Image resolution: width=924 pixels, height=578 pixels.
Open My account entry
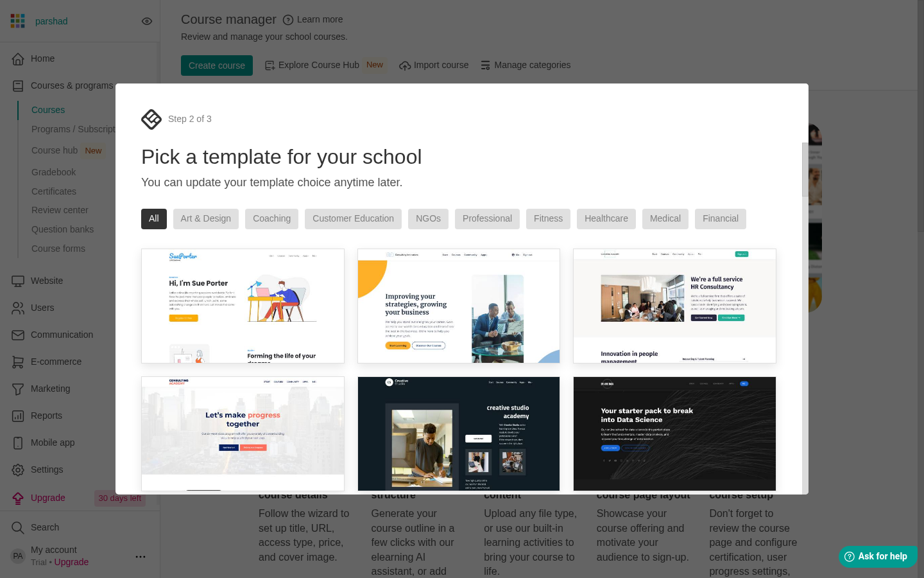tap(53, 550)
